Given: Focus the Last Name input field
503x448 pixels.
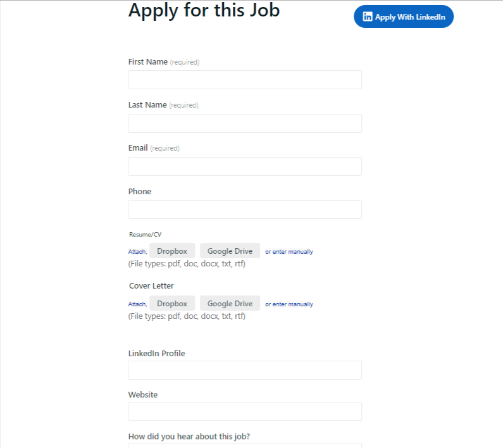Looking at the screenshot, I should 245,123.
